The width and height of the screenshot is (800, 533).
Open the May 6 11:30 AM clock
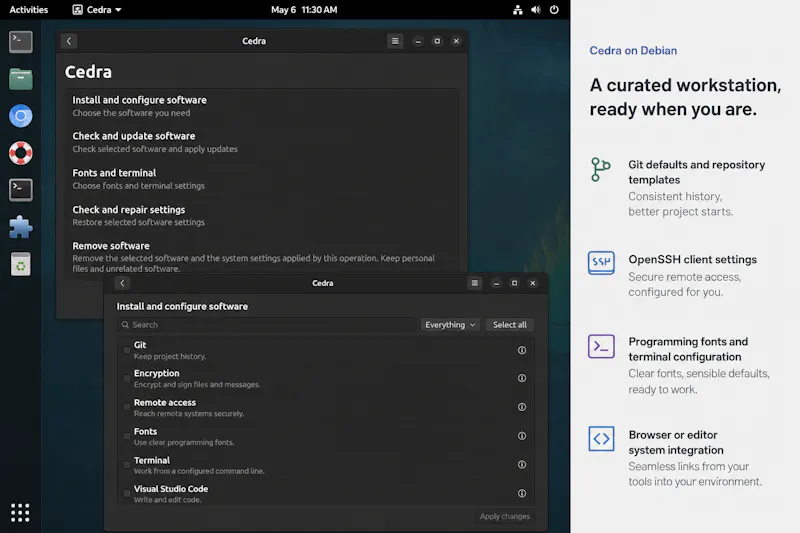point(304,10)
